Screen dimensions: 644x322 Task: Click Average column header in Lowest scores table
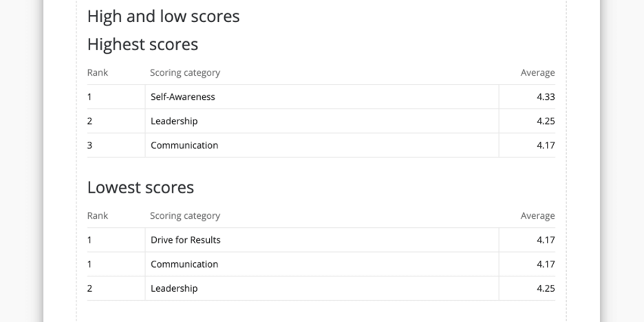[537, 216]
